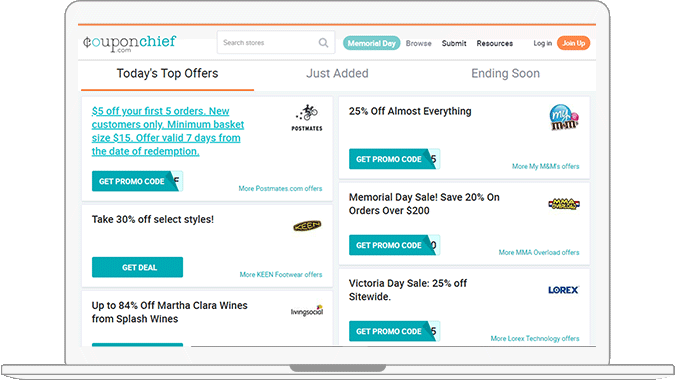The height and width of the screenshot is (380, 675).
Task: Open the Browse menu
Action: 418,43
